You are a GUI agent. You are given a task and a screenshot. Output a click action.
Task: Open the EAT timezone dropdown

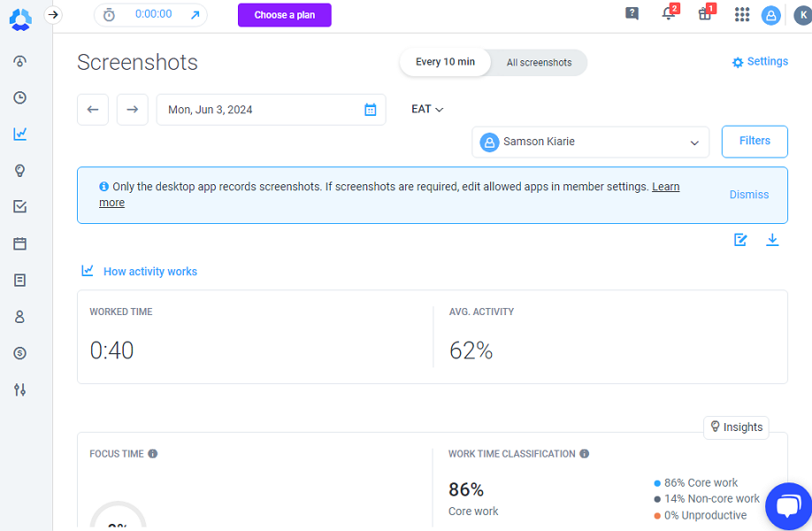tap(427, 109)
